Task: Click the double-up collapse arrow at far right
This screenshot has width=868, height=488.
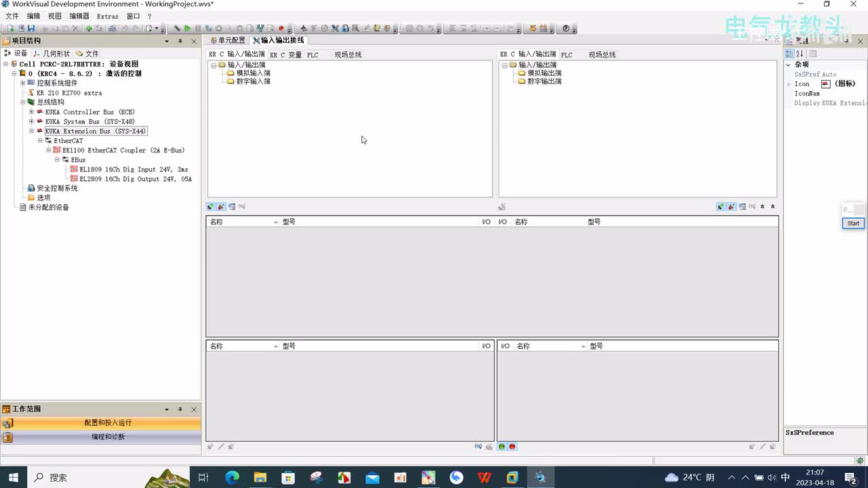Action: [x=772, y=207]
